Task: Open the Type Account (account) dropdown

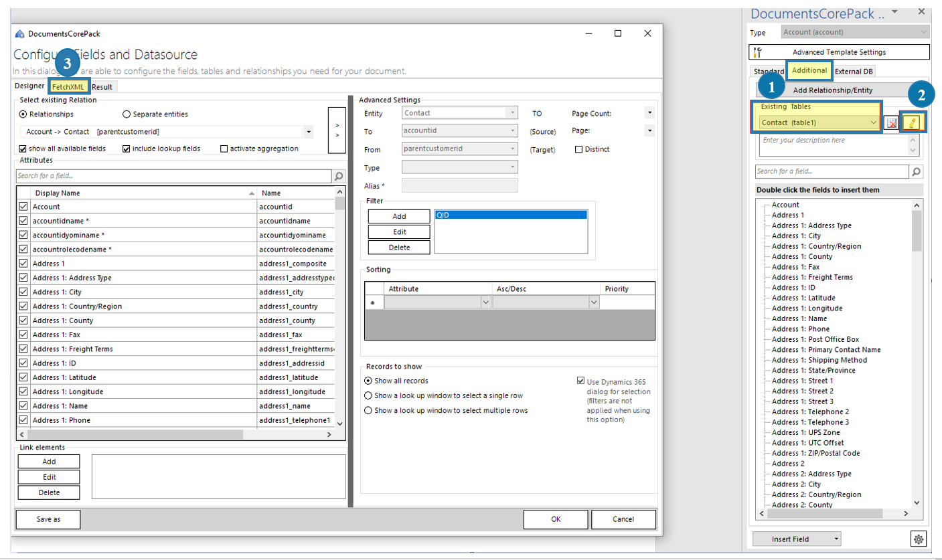Action: pyautogui.click(x=925, y=32)
